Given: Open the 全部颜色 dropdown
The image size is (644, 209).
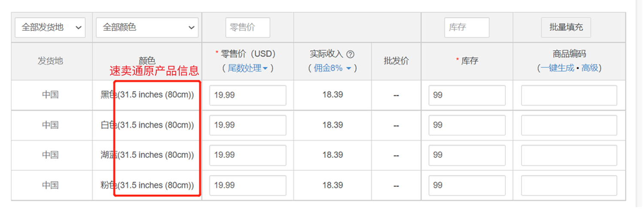Looking at the screenshot, I should pyautogui.click(x=147, y=27).
